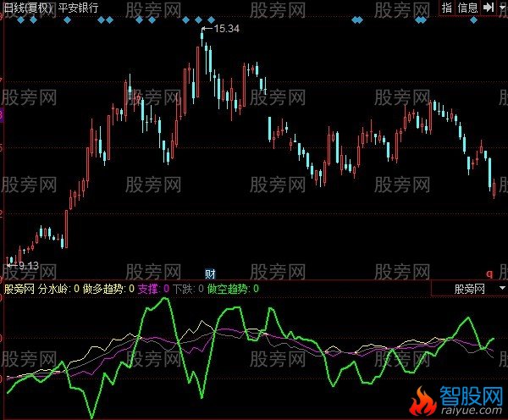Click the 日线(复权) period label
Viewport: 508px width, 420px height.
click(x=28, y=8)
